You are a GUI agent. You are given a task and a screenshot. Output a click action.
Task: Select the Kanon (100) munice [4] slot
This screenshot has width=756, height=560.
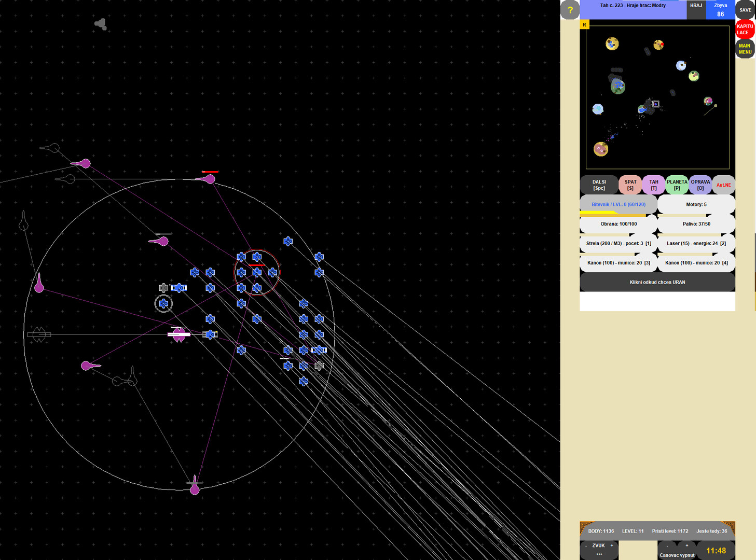click(696, 263)
